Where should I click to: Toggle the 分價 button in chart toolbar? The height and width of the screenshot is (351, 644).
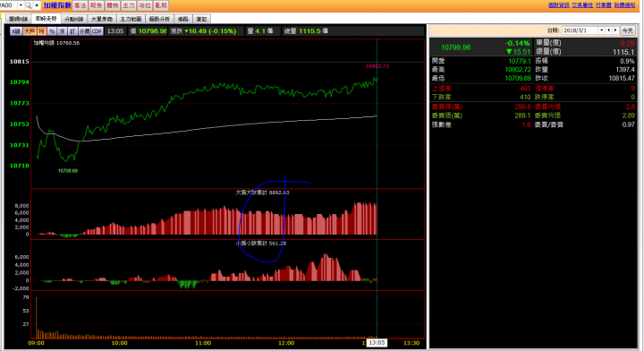tap(84, 31)
